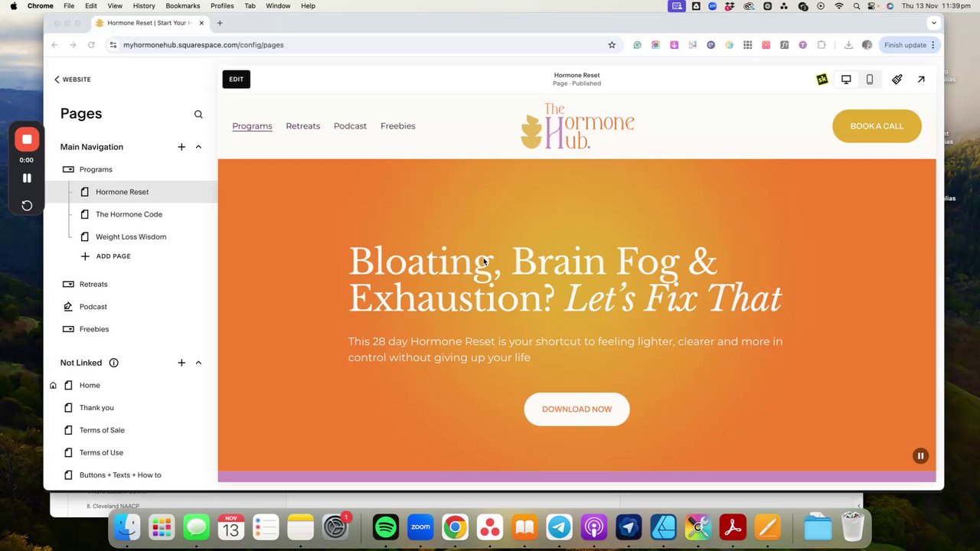Show Not Linked info tooltip icon

[x=113, y=363]
